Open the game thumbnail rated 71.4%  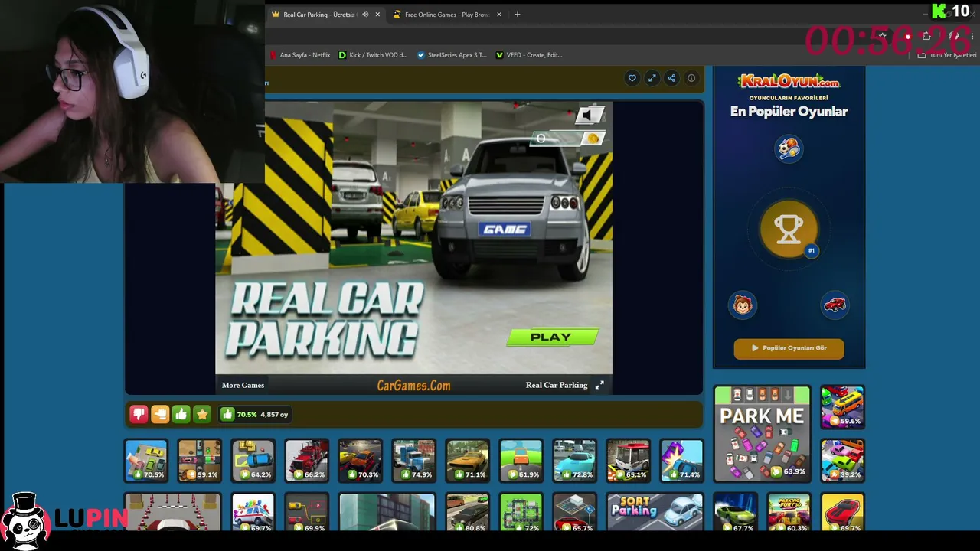[x=681, y=460]
